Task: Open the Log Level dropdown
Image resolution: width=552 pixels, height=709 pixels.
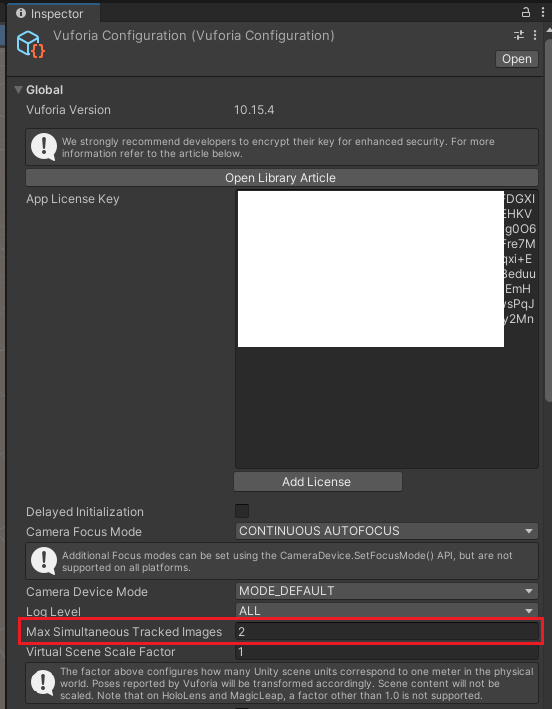Action: (x=387, y=611)
